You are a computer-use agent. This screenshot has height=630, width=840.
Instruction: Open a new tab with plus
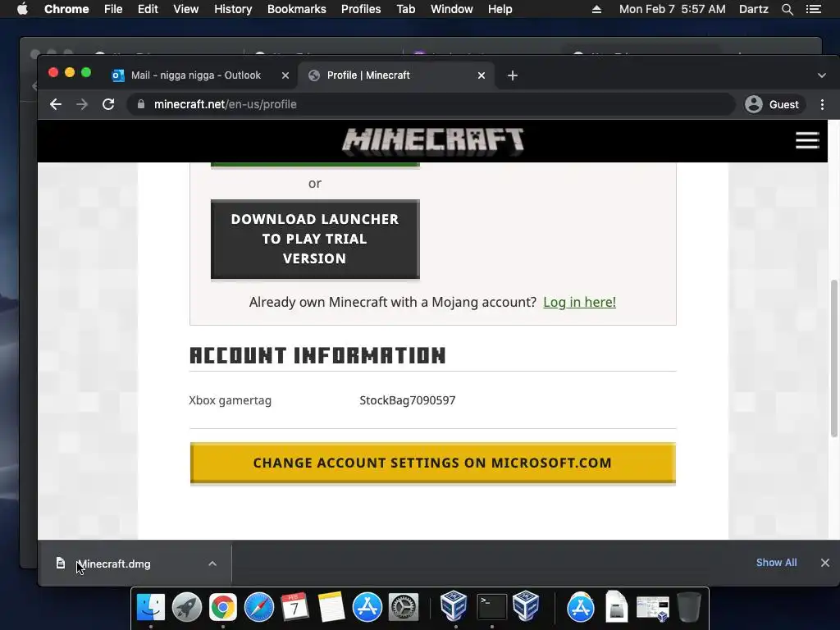[x=513, y=75]
